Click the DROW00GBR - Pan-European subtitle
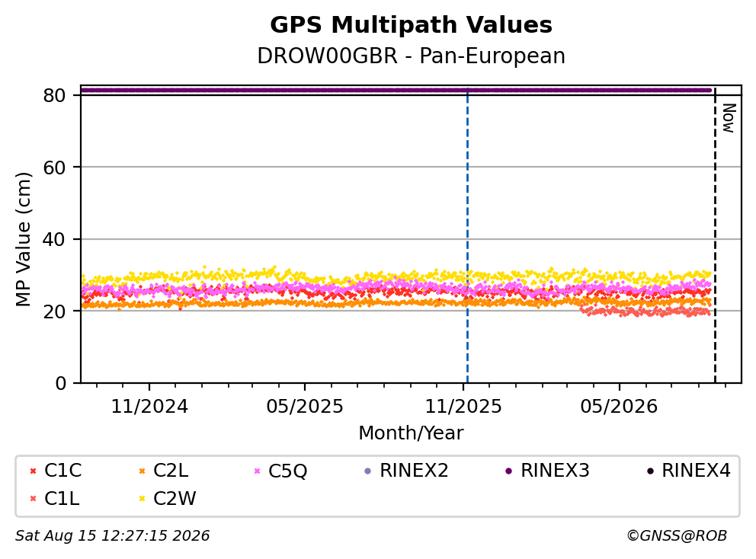 tap(411, 56)
